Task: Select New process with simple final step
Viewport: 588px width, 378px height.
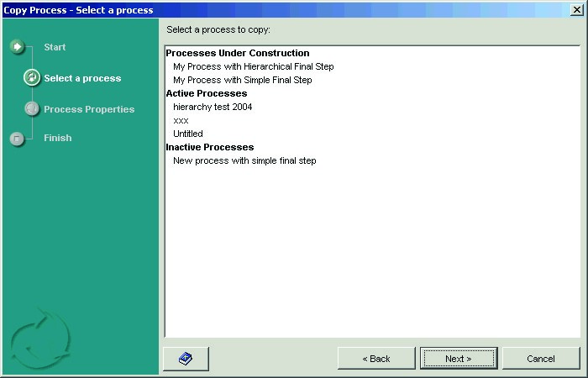Action: (244, 160)
